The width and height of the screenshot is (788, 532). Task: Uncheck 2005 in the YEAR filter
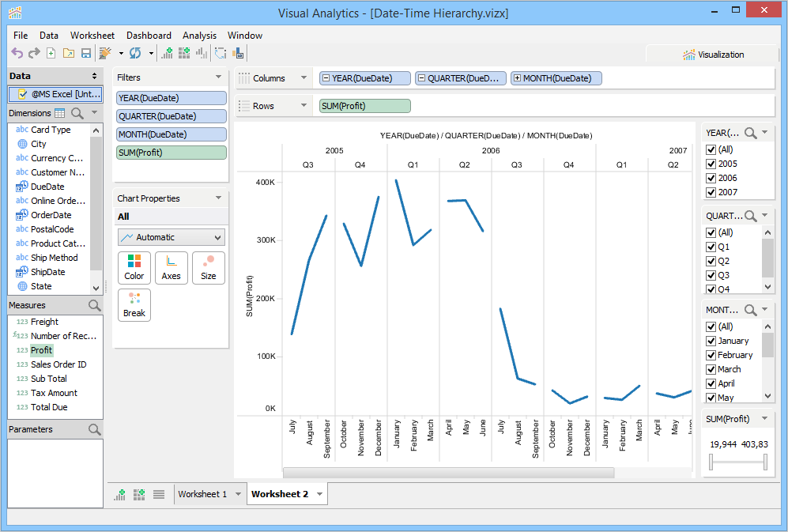pos(711,164)
